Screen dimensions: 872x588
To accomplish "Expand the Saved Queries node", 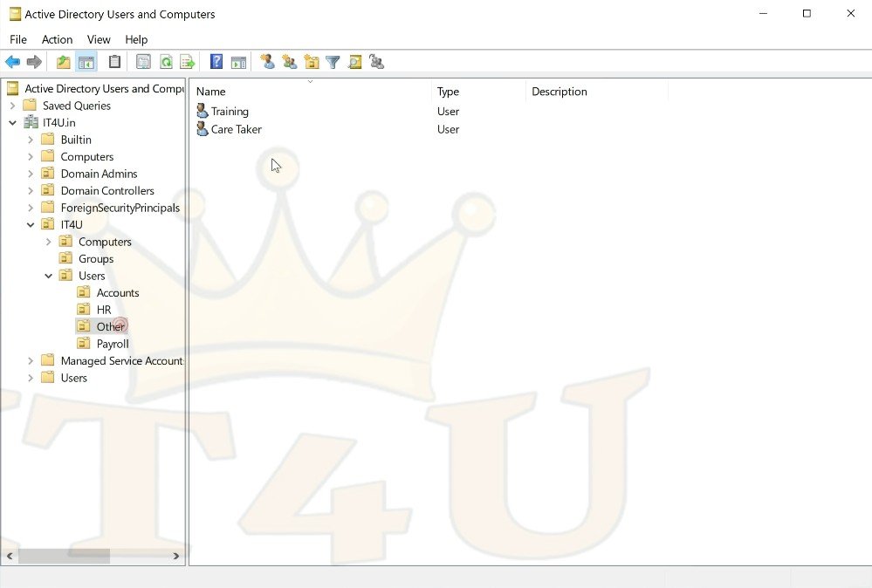I will click(x=12, y=106).
